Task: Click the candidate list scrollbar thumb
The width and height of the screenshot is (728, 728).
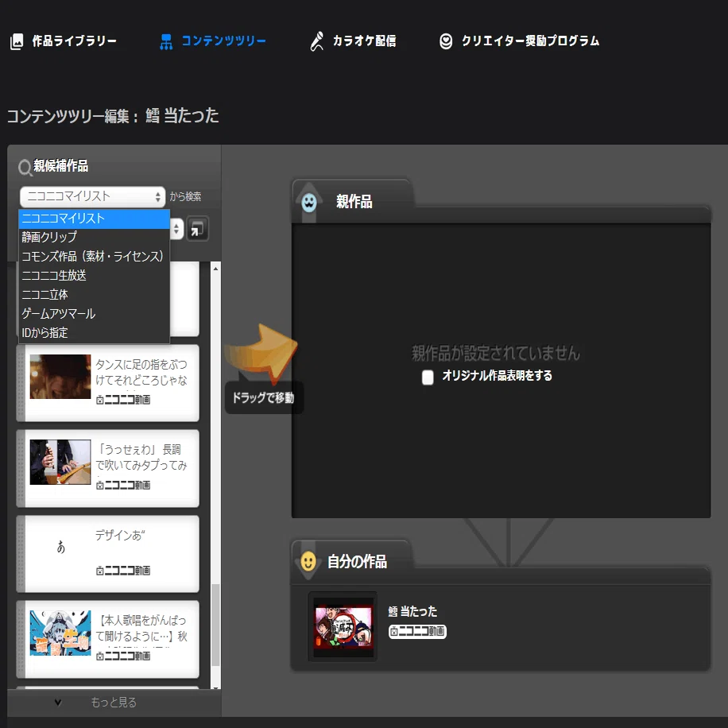Action: coord(215,625)
